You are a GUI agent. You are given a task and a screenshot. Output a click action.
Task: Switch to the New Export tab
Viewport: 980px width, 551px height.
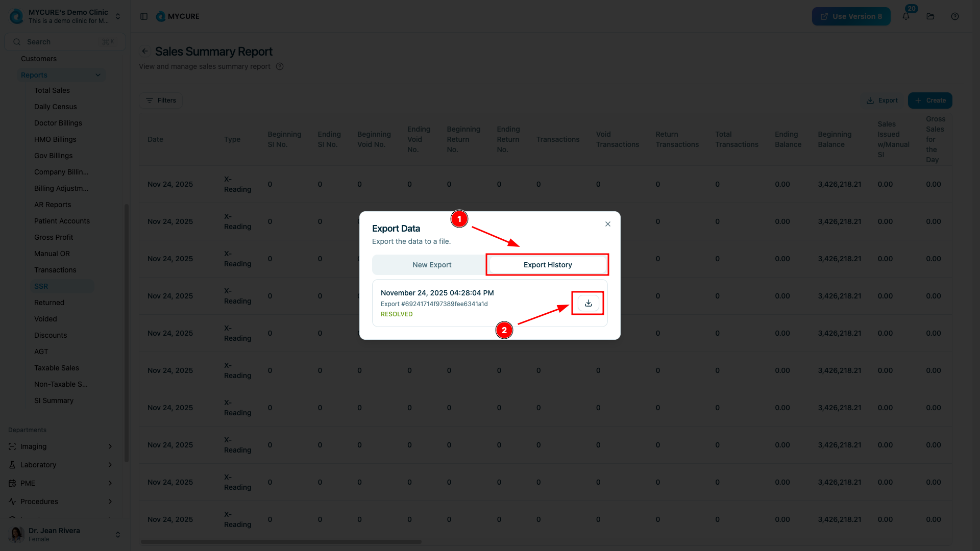click(431, 265)
